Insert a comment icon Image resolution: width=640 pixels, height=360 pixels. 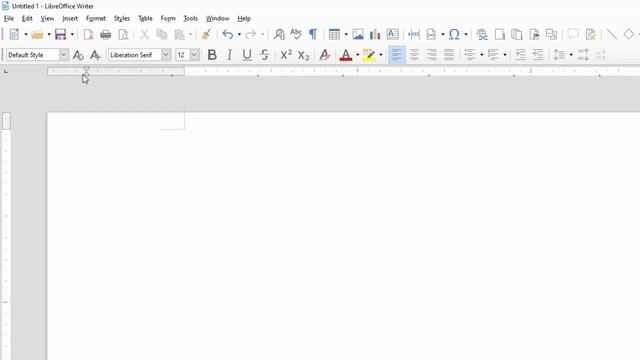(573, 34)
